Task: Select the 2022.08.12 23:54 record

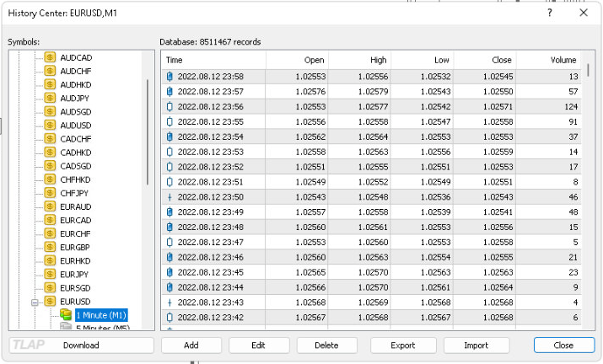Action: coord(371,136)
